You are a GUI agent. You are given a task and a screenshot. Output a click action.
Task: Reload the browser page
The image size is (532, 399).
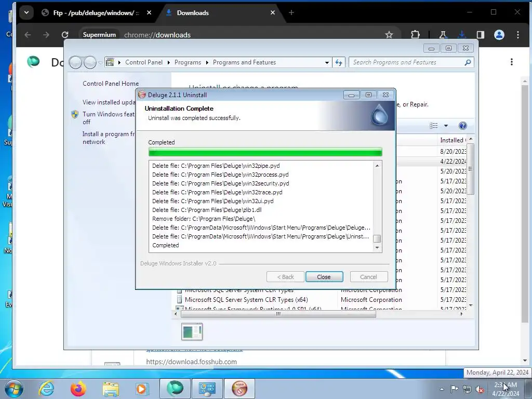[65, 35]
